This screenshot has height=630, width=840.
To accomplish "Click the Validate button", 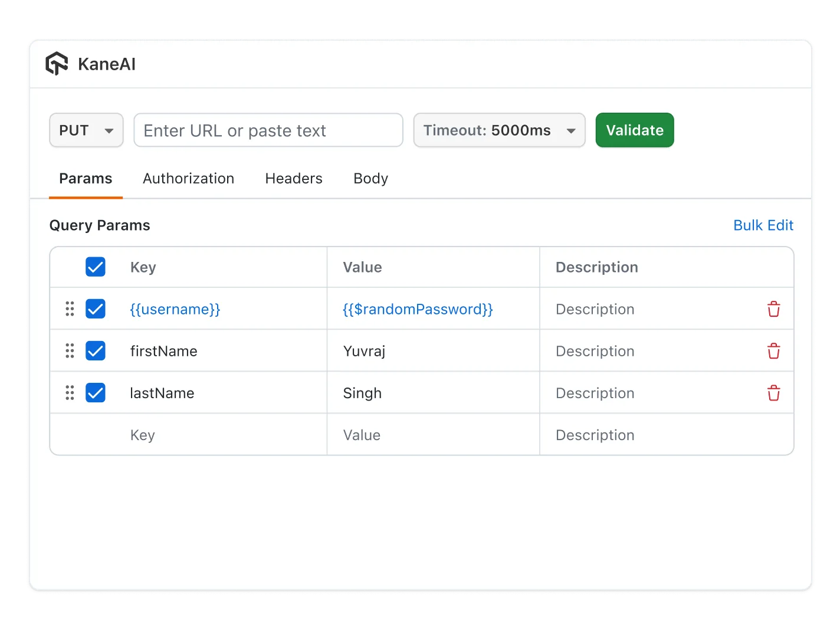I will 635,130.
